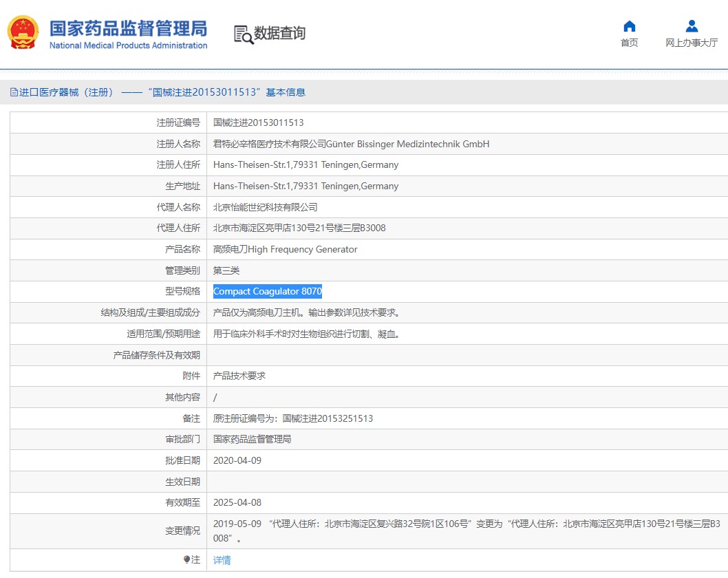This screenshot has width=728, height=578.
Task: Click the approval date 2020-04-09
Action: click(x=237, y=460)
